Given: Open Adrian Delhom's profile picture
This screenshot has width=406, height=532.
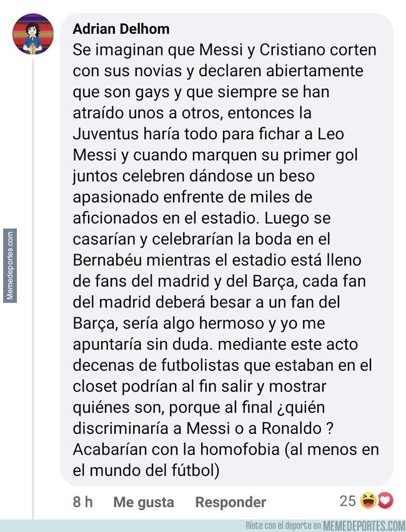Looking at the screenshot, I should coord(31,34).
